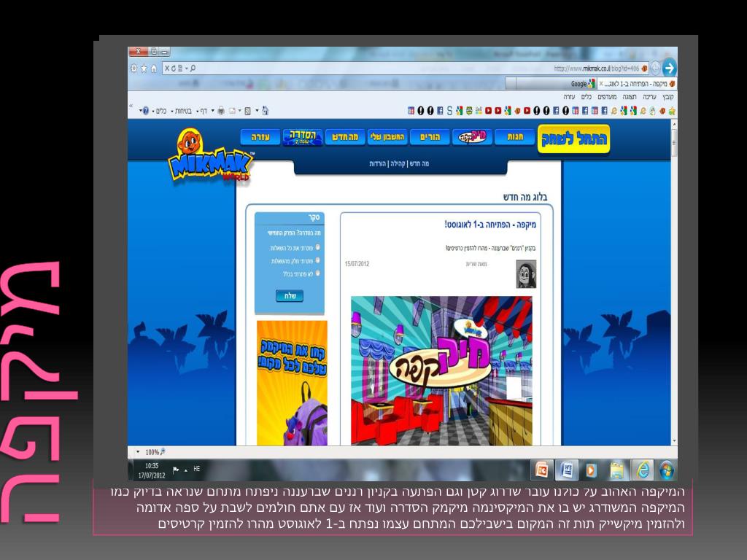Open Windows Explorer folder in taskbar
Image resolution: width=747 pixels, height=560 pixels.
coord(617,470)
